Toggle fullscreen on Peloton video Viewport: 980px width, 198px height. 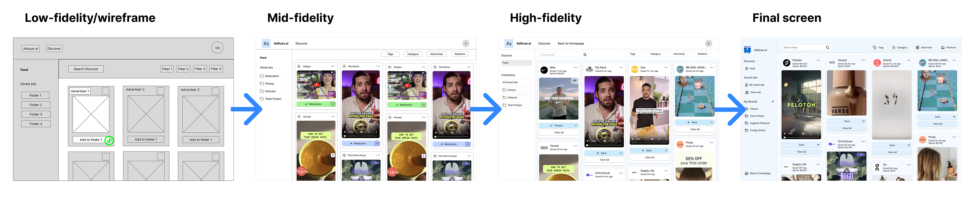(x=810, y=134)
